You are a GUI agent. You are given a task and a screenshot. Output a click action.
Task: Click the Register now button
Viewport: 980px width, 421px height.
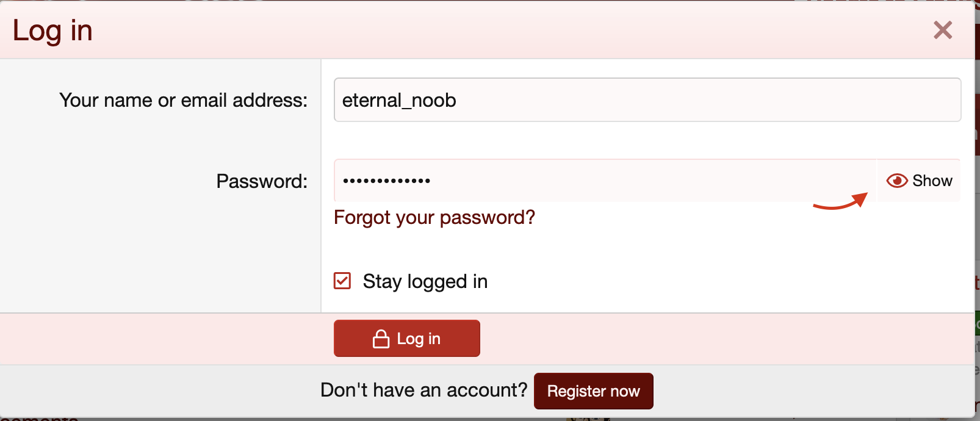(593, 391)
